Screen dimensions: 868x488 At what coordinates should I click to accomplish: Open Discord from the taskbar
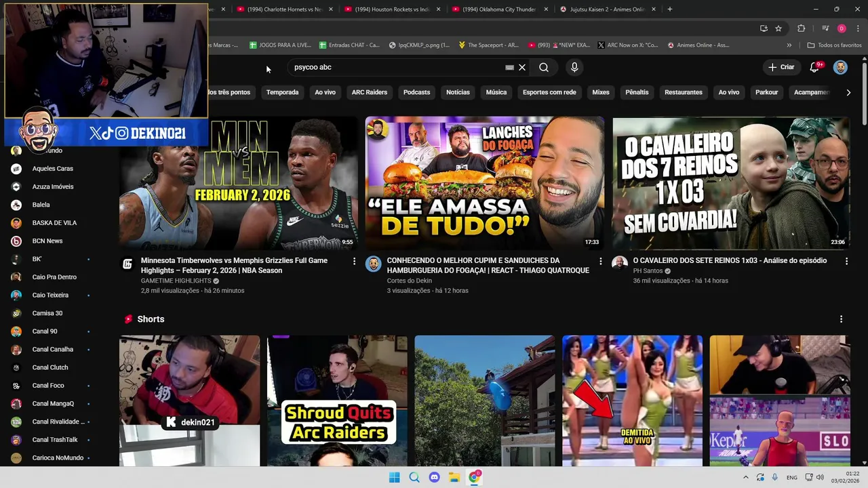(434, 477)
